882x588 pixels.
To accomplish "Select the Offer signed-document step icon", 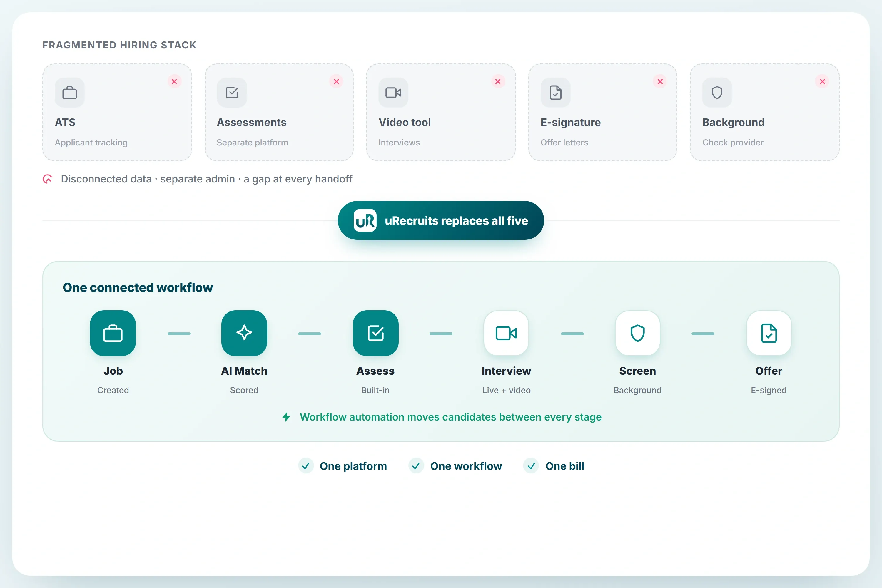I will pyautogui.click(x=769, y=333).
